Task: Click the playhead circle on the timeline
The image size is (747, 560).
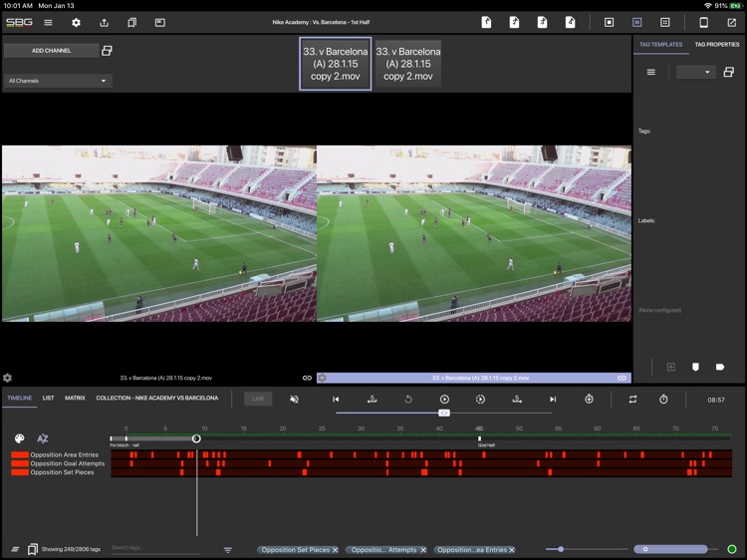Action: click(x=196, y=438)
